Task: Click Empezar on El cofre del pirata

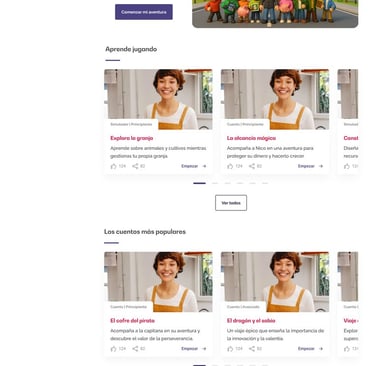Action: [189, 349]
